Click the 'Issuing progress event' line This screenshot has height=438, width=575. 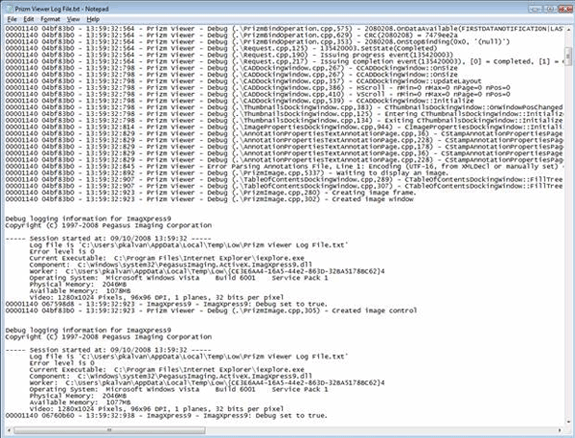(x=229, y=55)
